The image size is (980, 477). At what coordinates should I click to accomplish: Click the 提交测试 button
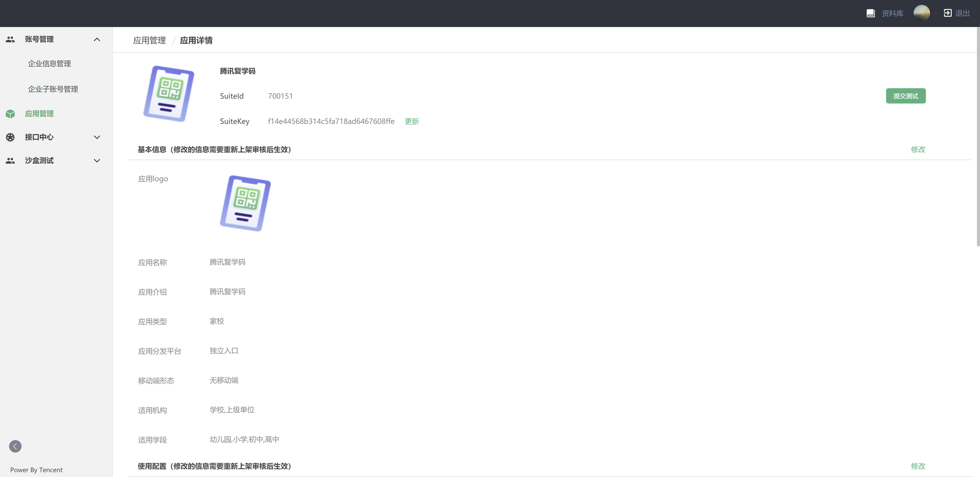[x=906, y=96]
